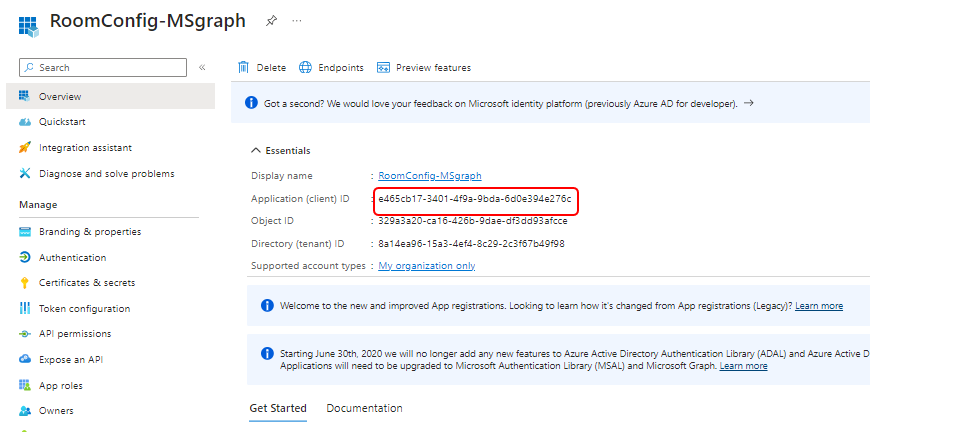
Task: Click the Certificates & secrets key icon
Action: coord(24,283)
